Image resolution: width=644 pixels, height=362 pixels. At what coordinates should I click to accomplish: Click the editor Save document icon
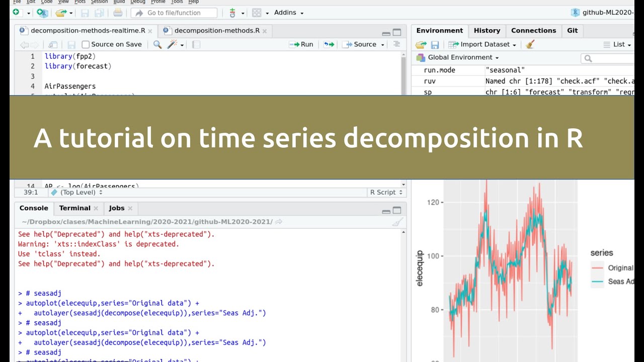(71, 45)
